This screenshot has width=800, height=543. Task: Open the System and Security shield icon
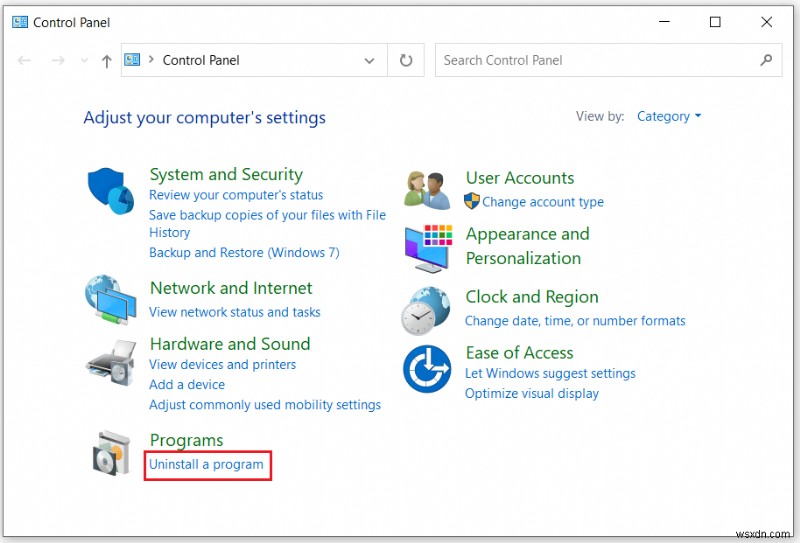point(111,191)
